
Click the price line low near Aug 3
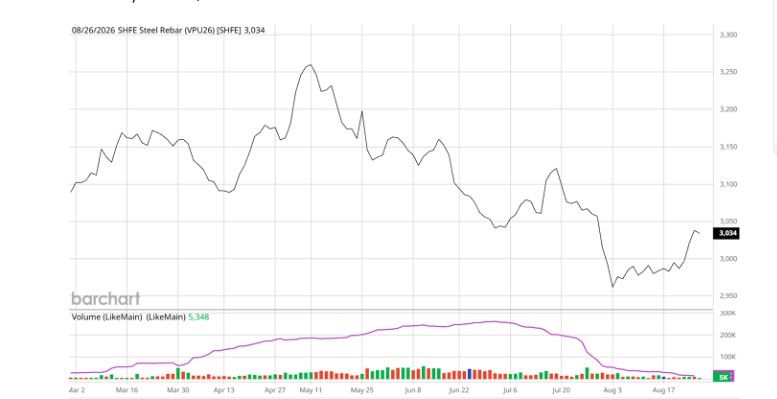point(612,286)
